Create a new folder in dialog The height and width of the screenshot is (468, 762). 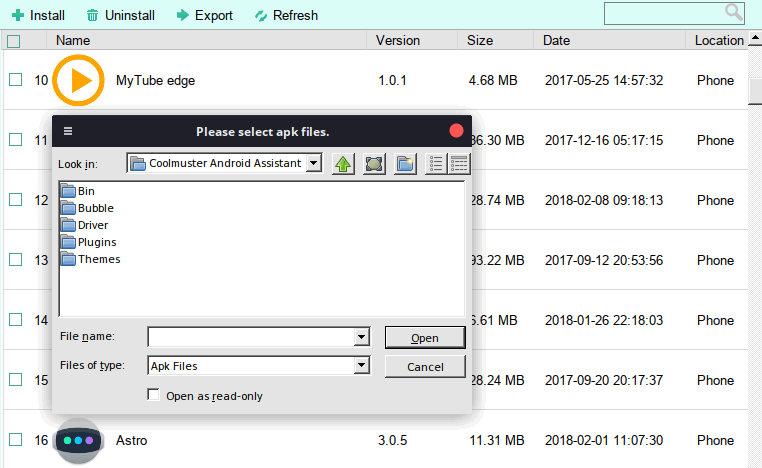[405, 164]
